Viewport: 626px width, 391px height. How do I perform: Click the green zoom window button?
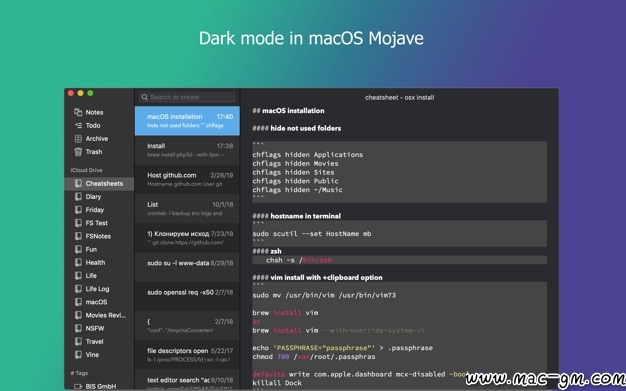point(90,93)
